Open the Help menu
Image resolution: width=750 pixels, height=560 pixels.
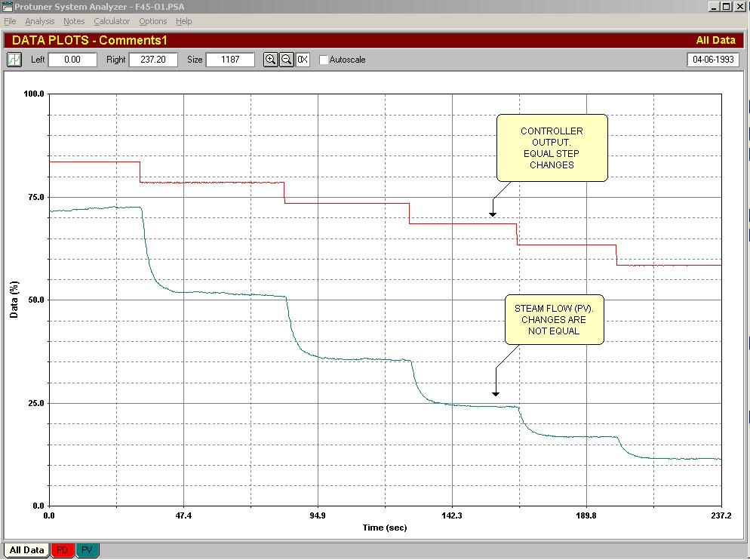[184, 21]
